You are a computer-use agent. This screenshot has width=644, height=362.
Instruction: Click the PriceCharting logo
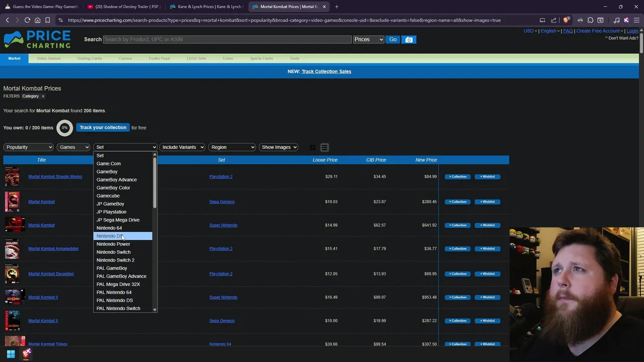pos(37,39)
